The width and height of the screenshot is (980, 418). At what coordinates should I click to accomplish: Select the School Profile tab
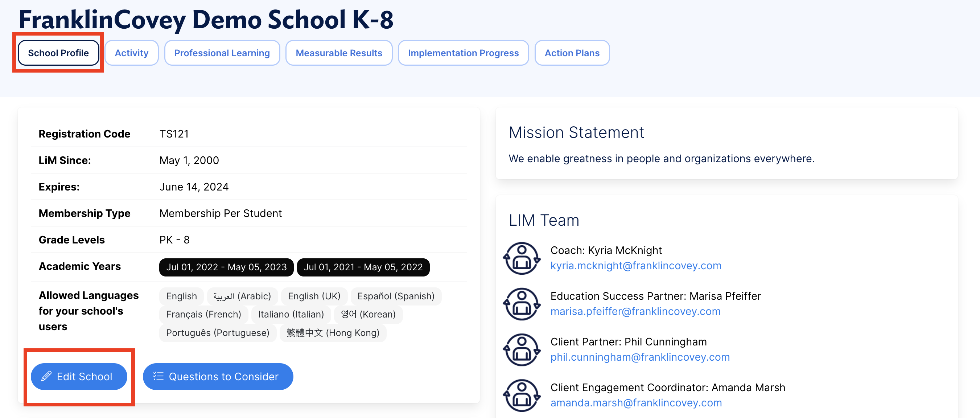tap(58, 53)
